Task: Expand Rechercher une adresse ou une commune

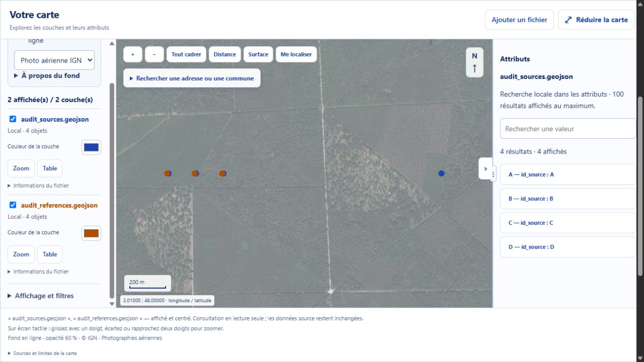Action: pyautogui.click(x=192, y=78)
